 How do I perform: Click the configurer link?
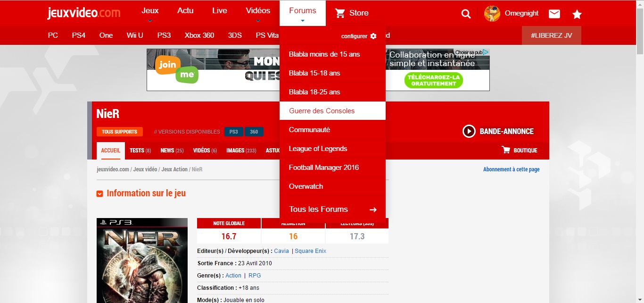point(354,36)
